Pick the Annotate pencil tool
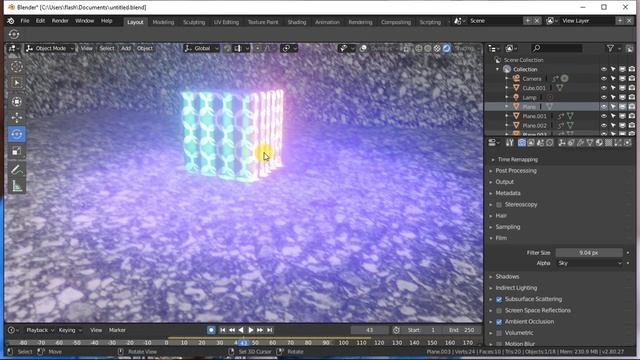 point(16,170)
